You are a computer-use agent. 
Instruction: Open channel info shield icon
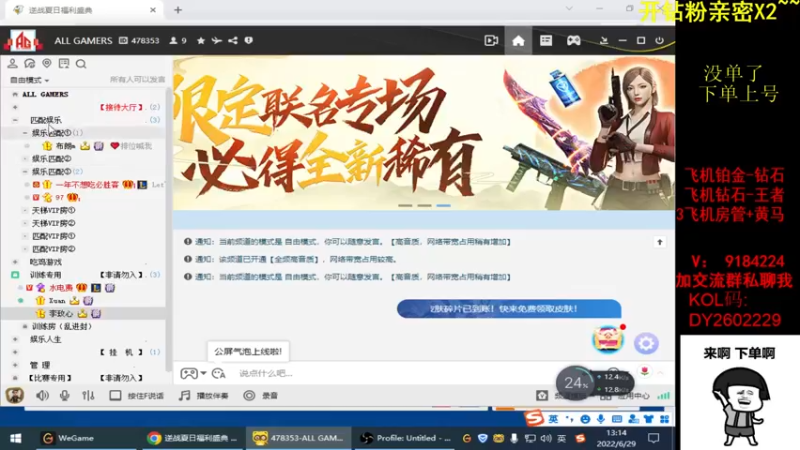(x=248, y=40)
